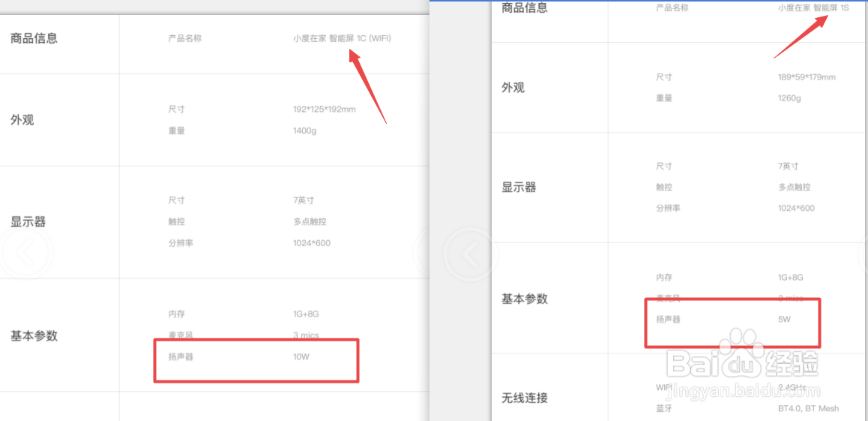Click 产品名称 label in 1S panel
This screenshot has width=868, height=421.
672,8
